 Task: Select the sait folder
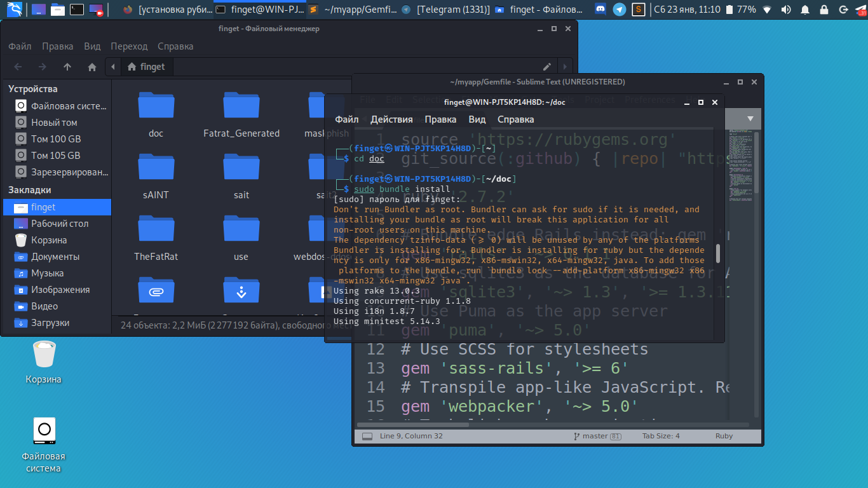tap(241, 168)
